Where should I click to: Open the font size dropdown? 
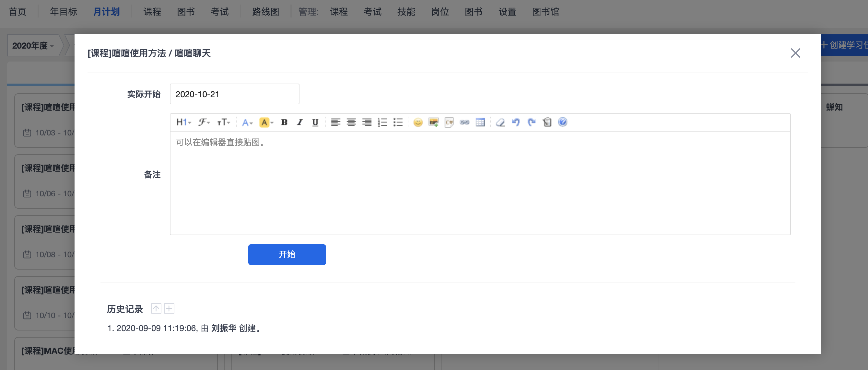coord(223,122)
